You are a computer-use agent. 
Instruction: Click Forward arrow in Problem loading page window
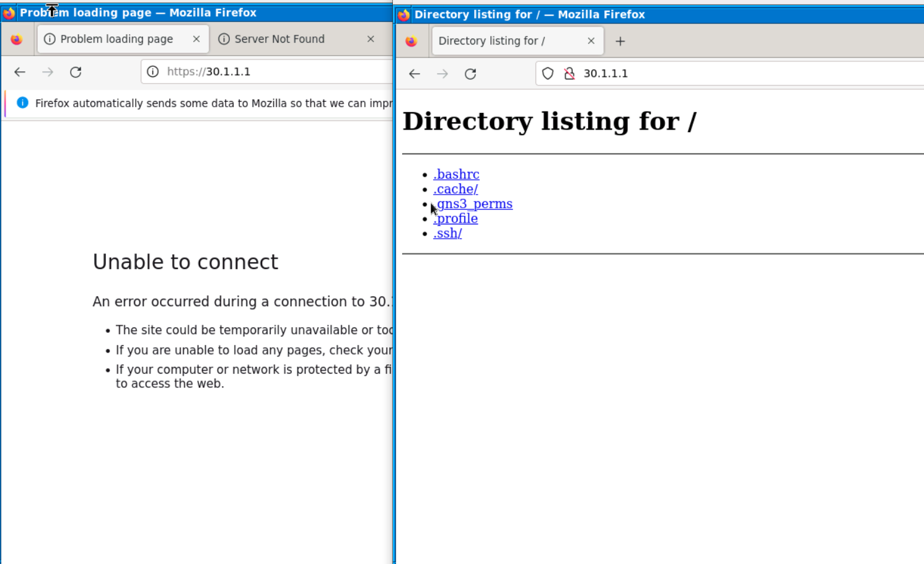coord(48,72)
